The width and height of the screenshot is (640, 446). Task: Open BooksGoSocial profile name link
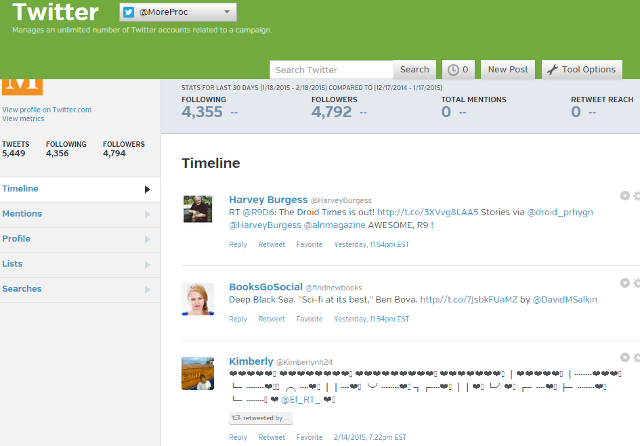pos(266,287)
